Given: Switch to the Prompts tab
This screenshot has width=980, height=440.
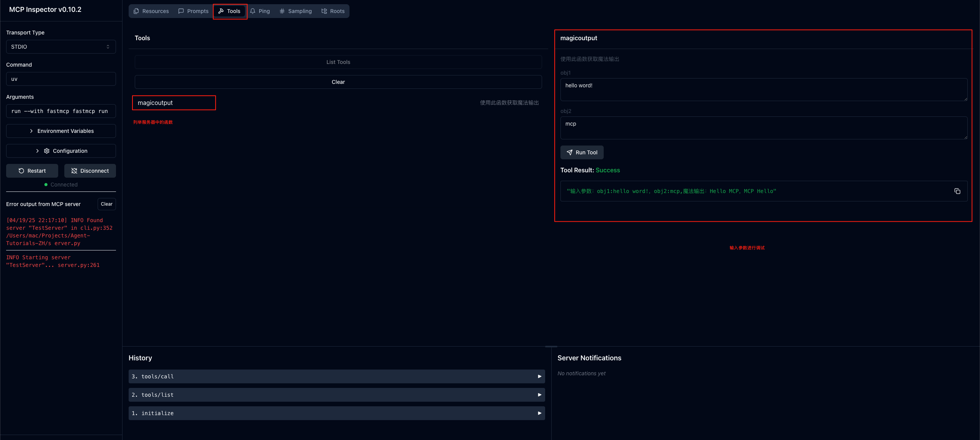Looking at the screenshot, I should coord(193,11).
